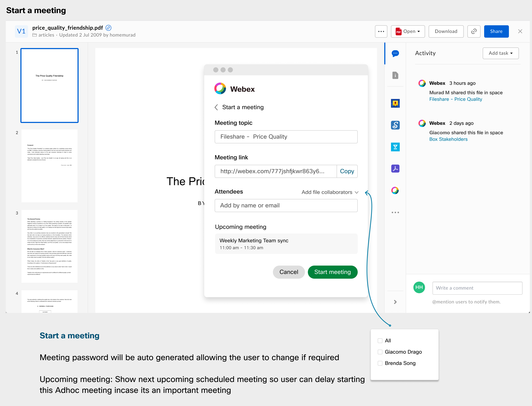Expand Add file collaborators dropdown
532x406 pixels.
pyautogui.click(x=330, y=192)
